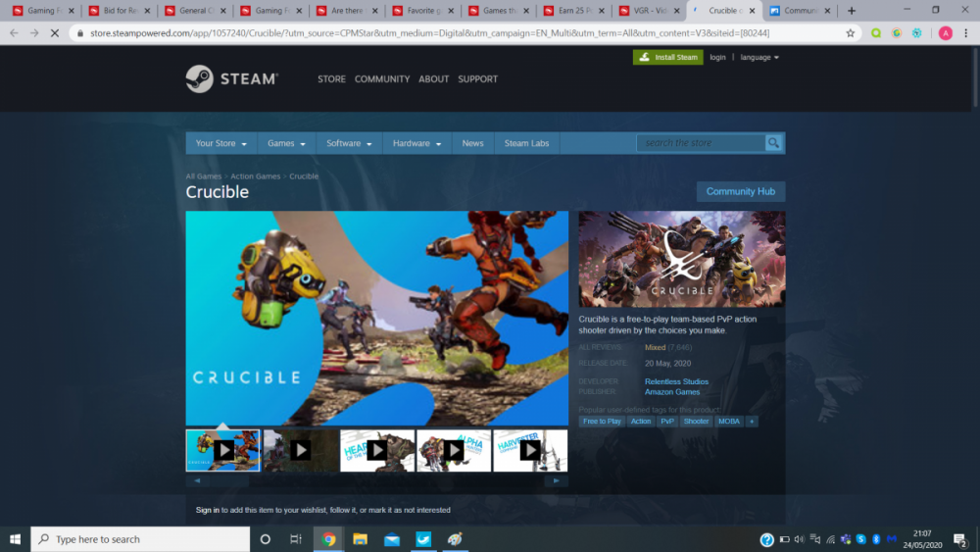Click the All Games breadcrumb

(204, 176)
